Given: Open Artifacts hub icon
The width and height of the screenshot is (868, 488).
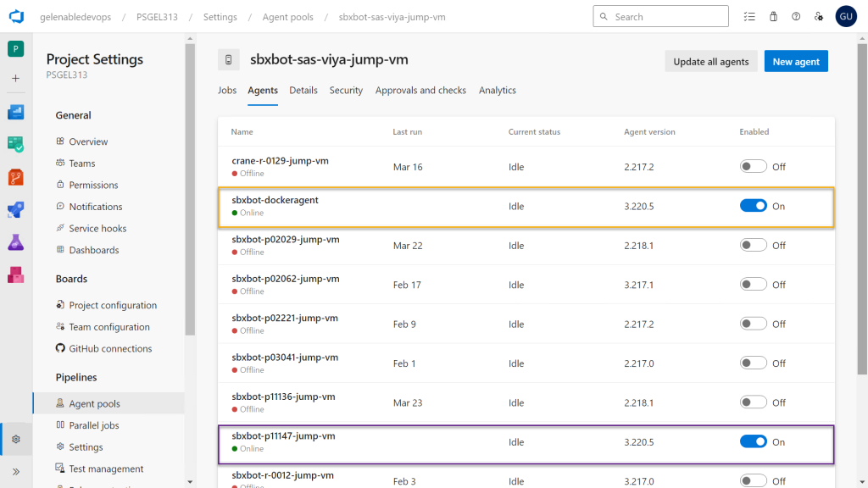Looking at the screenshot, I should point(16,274).
